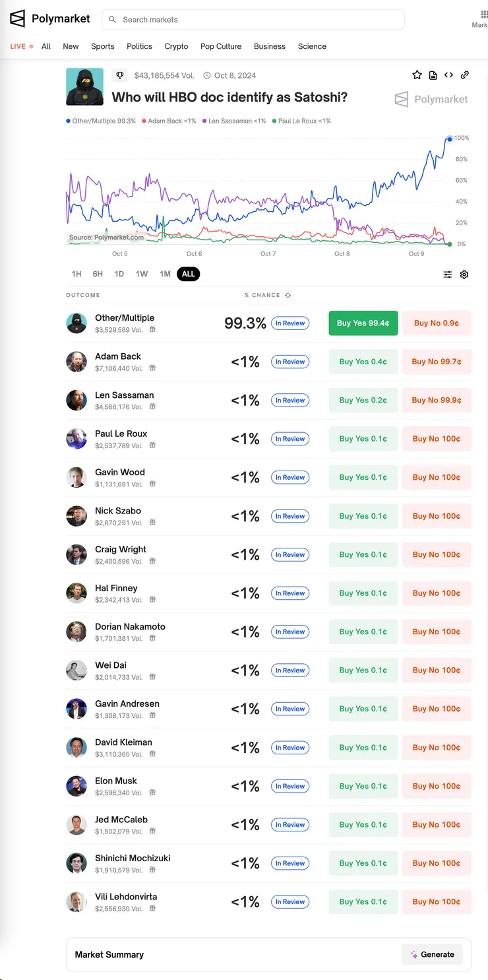488x980 pixels.
Task: Open chart settings gear icon
Action: click(x=464, y=275)
